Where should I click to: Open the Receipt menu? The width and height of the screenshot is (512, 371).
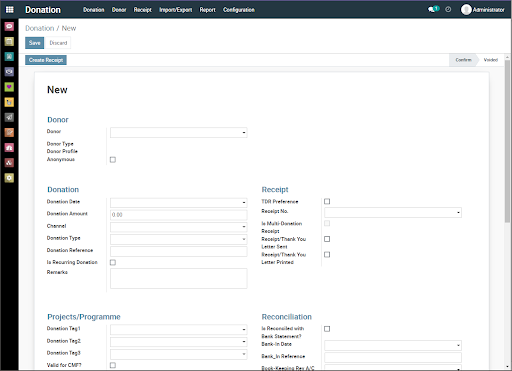143,10
